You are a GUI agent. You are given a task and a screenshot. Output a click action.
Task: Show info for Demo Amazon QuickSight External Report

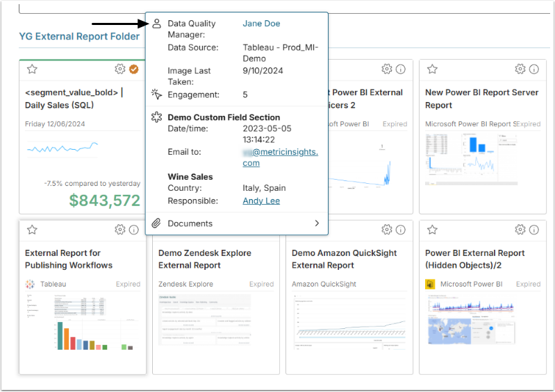[x=401, y=230]
